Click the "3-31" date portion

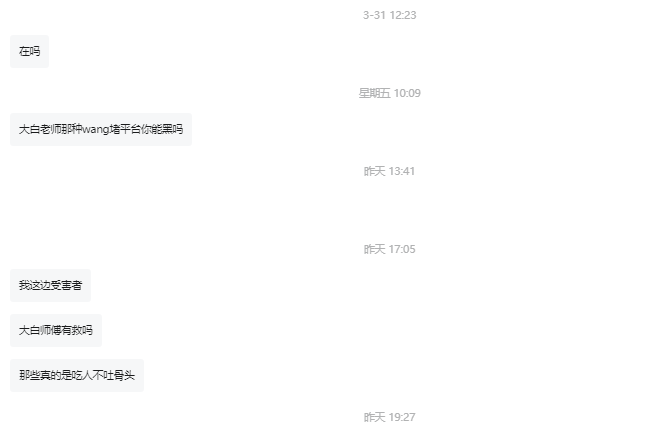tap(374, 15)
